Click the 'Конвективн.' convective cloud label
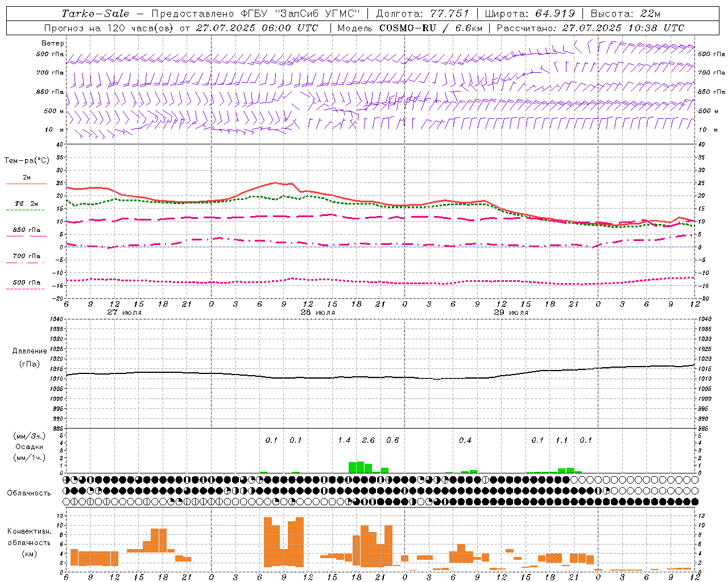Screen dimensions: 728x582 tap(29, 531)
